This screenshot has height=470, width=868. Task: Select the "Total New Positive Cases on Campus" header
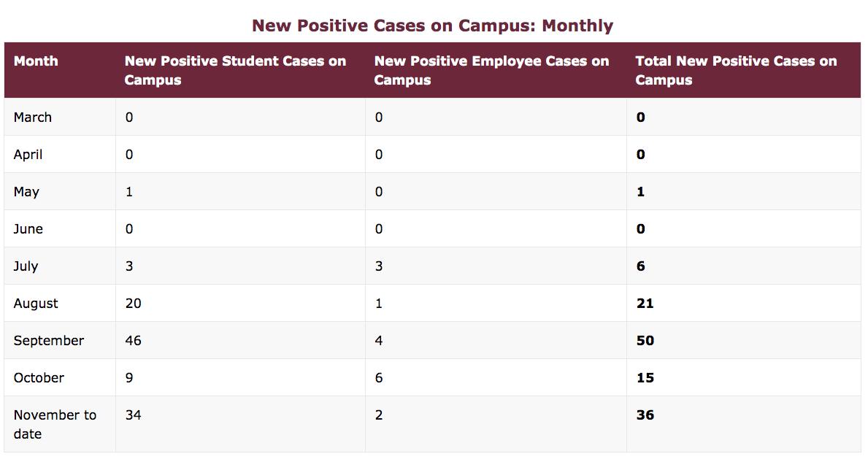pyautogui.click(x=736, y=70)
